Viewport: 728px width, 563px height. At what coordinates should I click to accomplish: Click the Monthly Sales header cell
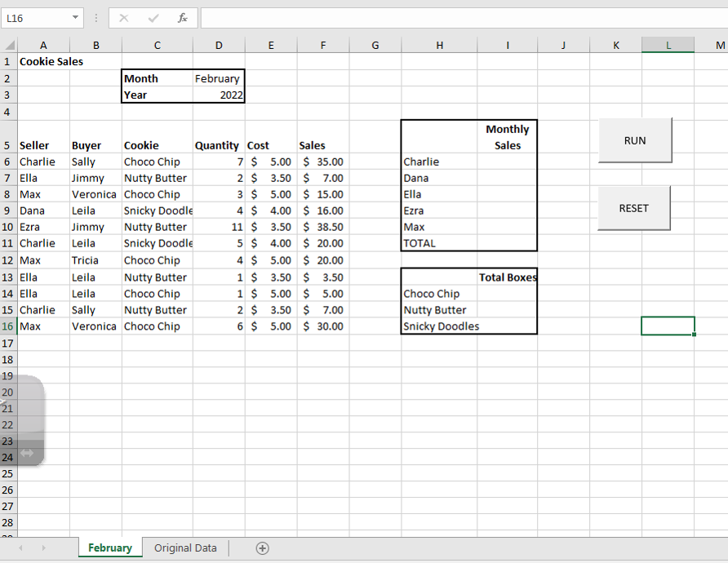pyautogui.click(x=507, y=137)
